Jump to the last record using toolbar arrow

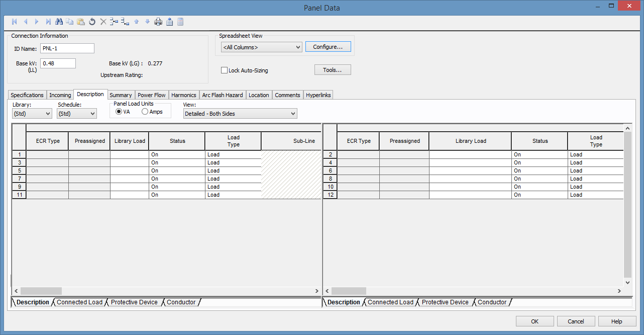click(48, 22)
